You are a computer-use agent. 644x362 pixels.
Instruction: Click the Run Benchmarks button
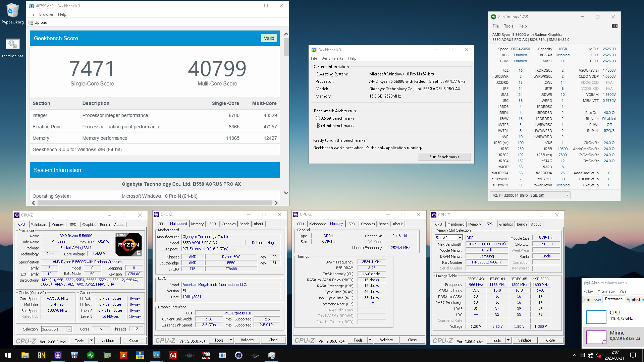444,157
